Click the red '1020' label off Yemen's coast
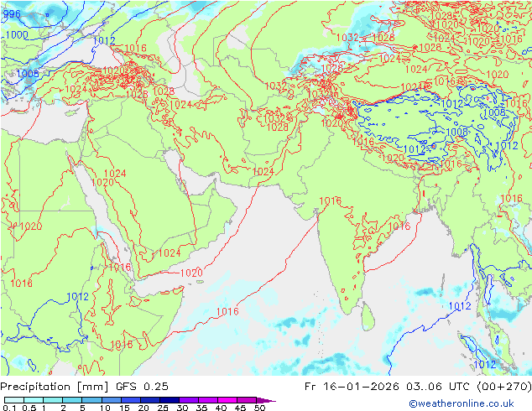 (191, 273)
